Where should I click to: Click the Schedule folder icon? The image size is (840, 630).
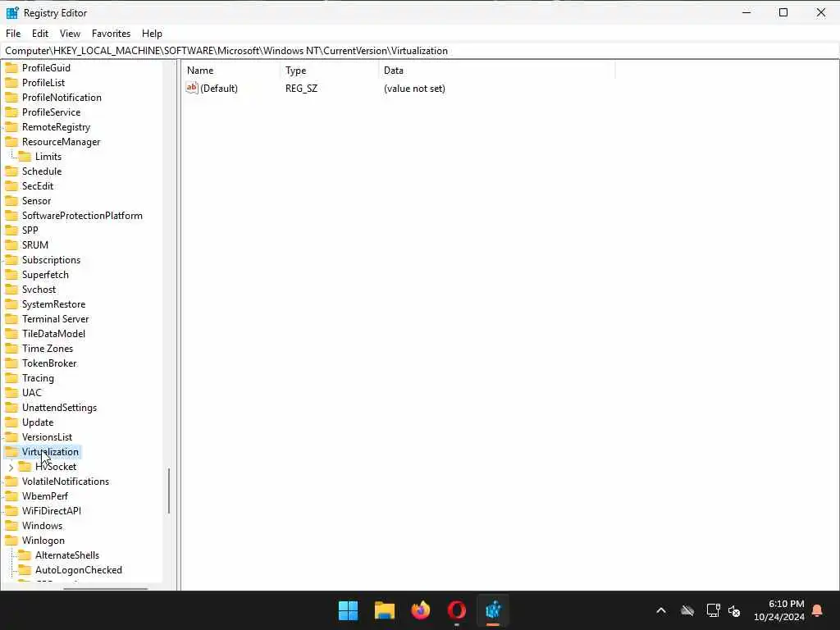coord(11,171)
